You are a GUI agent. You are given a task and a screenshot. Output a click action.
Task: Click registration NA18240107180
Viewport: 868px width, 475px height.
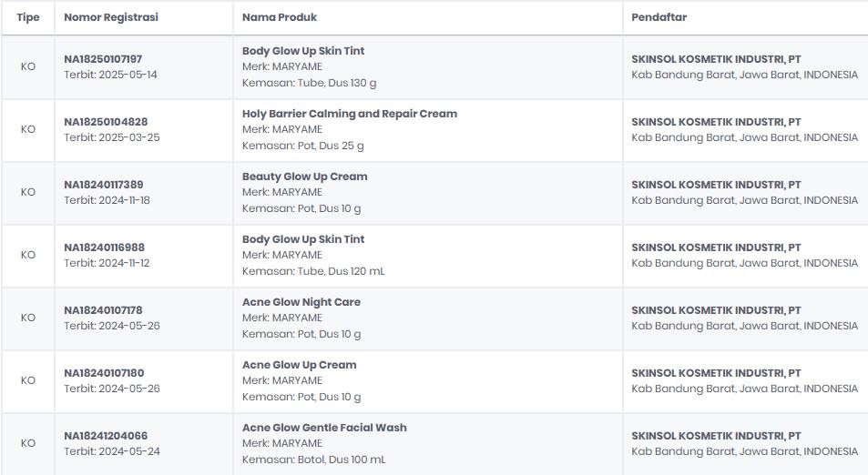tap(104, 373)
